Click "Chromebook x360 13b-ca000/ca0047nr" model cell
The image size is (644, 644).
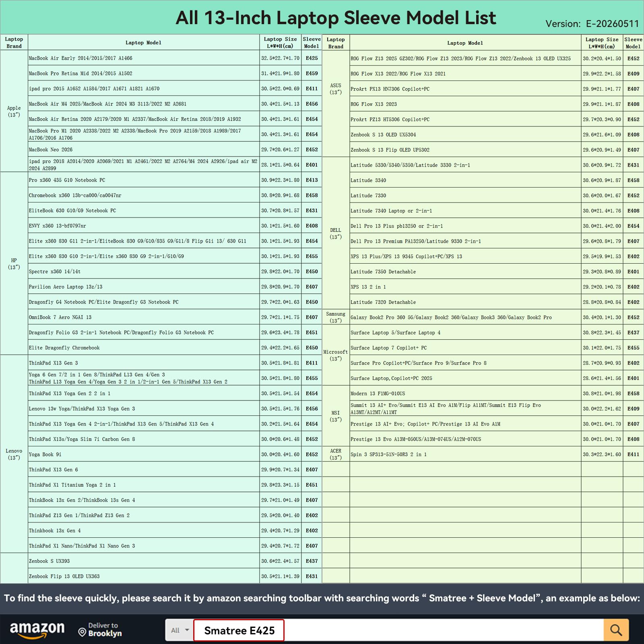tap(144, 195)
